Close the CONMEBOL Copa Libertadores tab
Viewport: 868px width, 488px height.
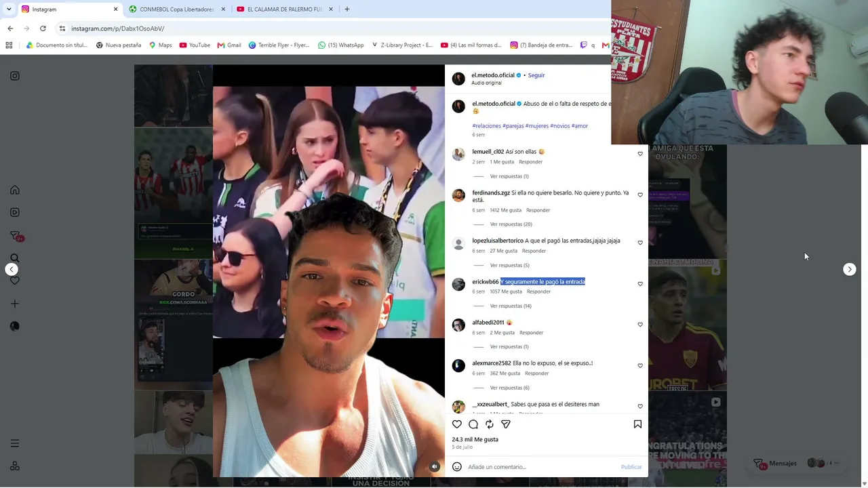pos(223,9)
